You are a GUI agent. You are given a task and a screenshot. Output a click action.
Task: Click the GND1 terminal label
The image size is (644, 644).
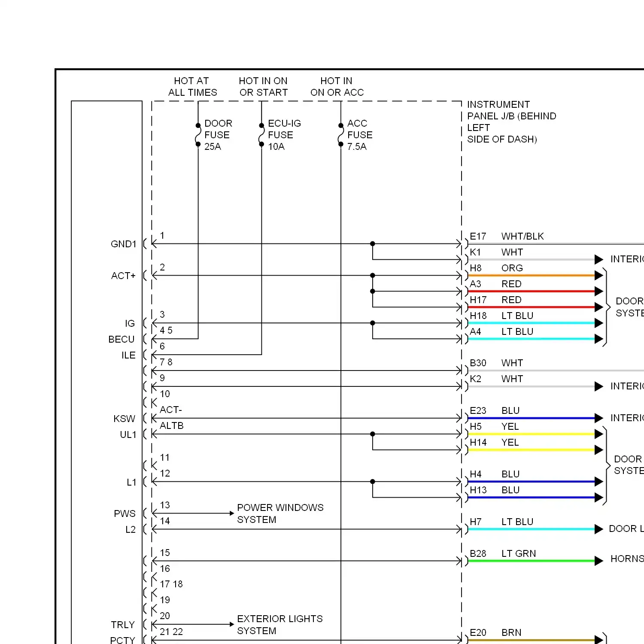click(x=124, y=244)
